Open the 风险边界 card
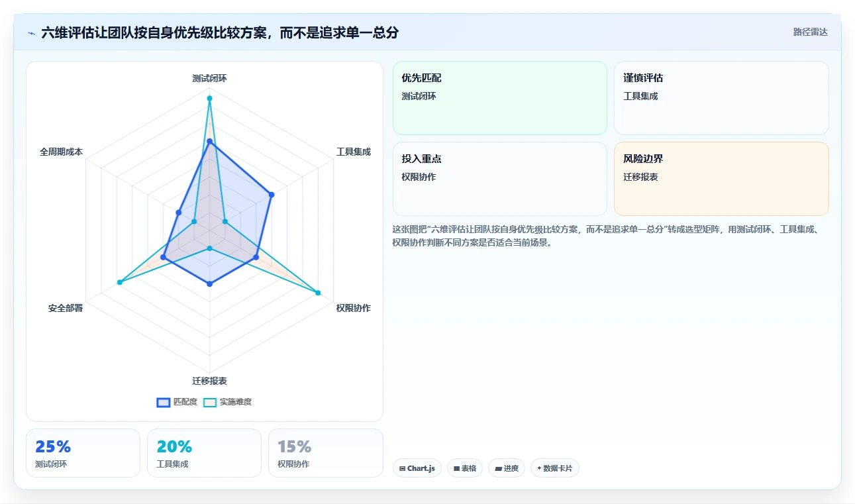This screenshot has height=504, width=855. pos(721,179)
